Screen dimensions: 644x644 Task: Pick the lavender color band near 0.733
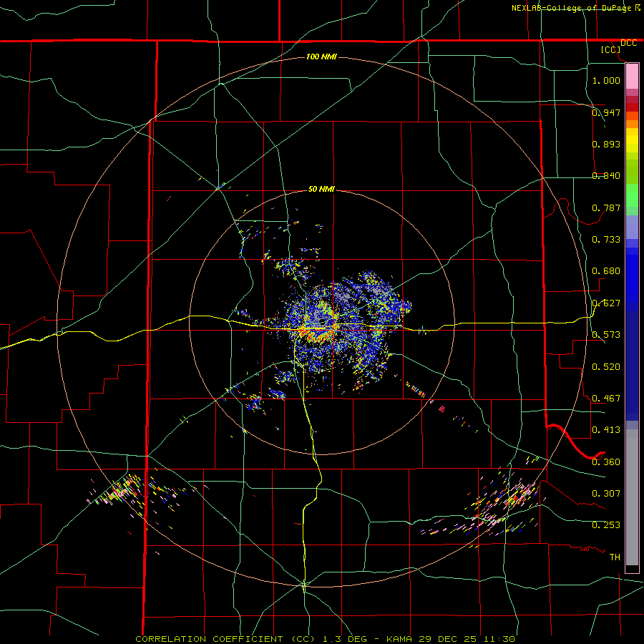click(632, 227)
